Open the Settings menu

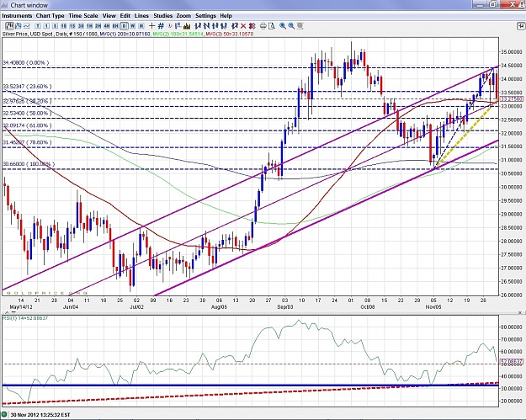click(205, 16)
